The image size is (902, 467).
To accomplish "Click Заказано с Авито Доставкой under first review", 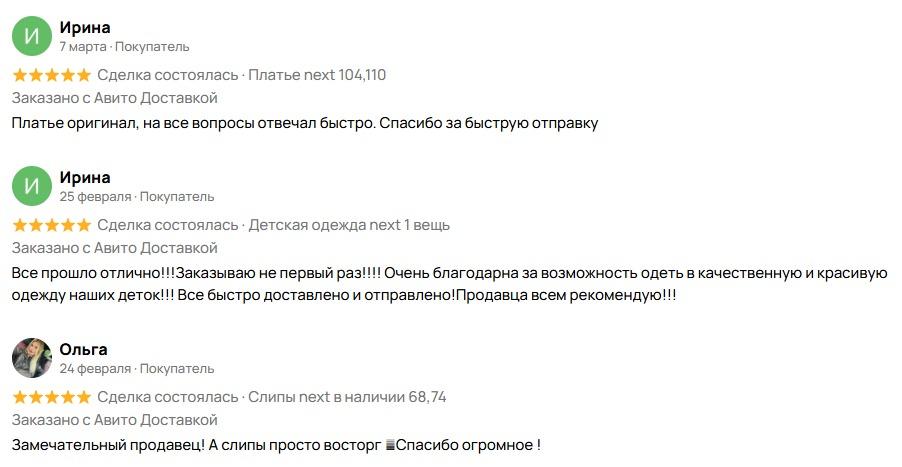I will pos(114,98).
